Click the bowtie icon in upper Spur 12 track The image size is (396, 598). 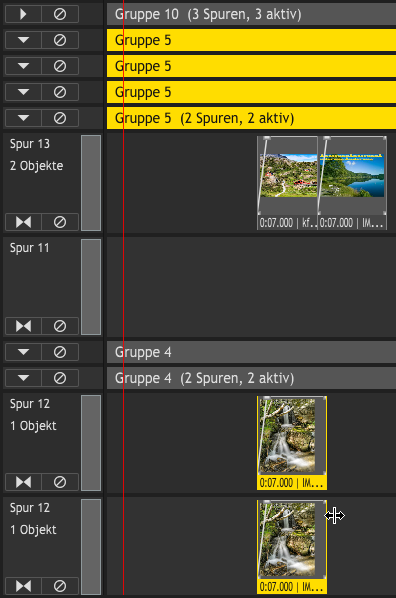click(23, 482)
